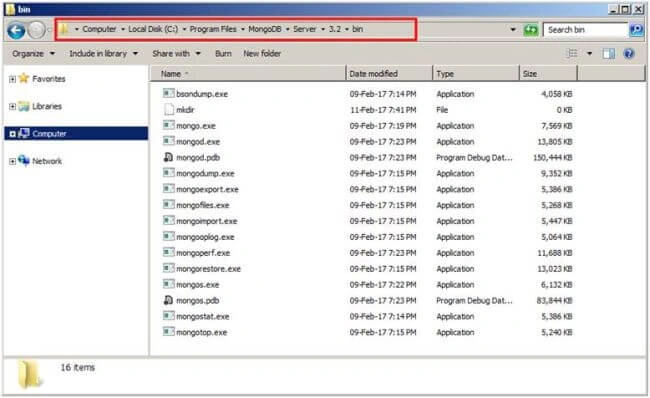Expand the Libraries tree node
Screen dimensions: 650x398
pyautogui.click(x=12, y=107)
